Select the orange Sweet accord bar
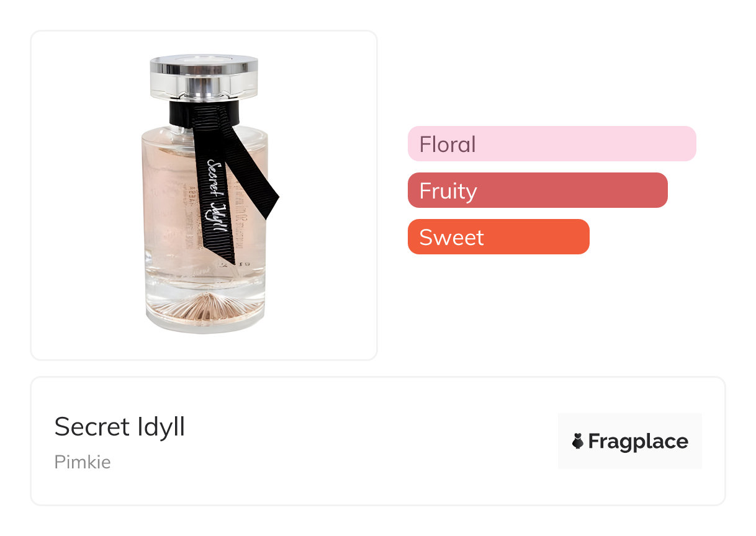 point(498,236)
